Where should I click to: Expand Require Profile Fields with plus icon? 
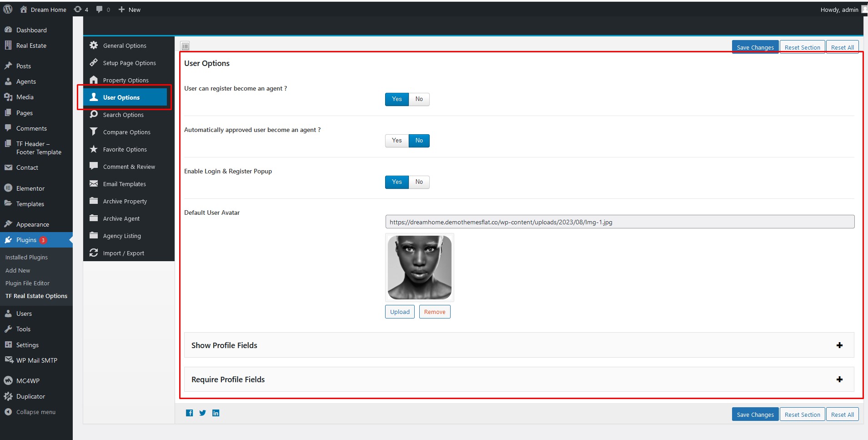[839, 379]
